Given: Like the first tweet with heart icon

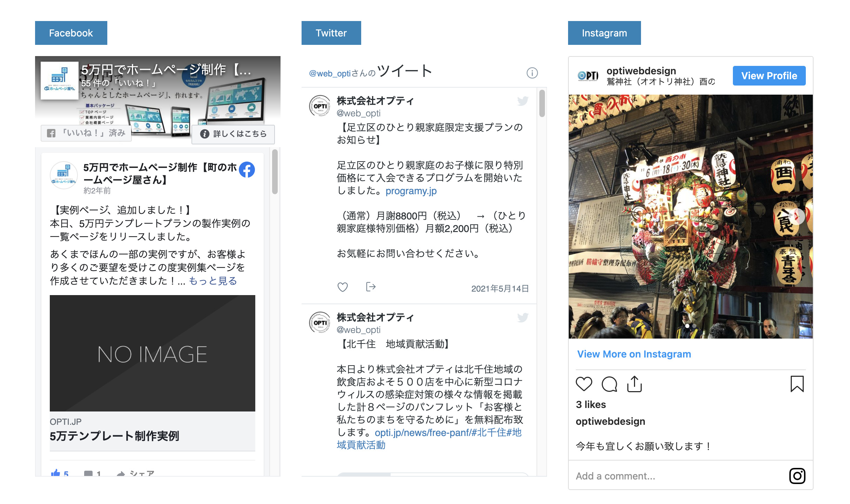Looking at the screenshot, I should tap(343, 287).
